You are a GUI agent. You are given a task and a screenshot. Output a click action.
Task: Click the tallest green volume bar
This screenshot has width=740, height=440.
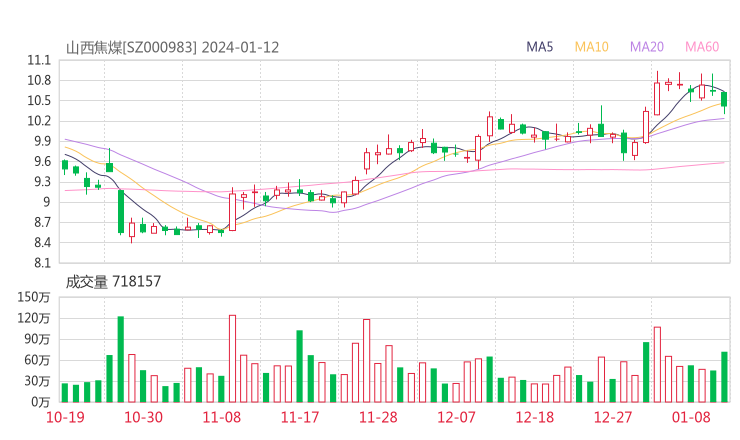(121, 359)
